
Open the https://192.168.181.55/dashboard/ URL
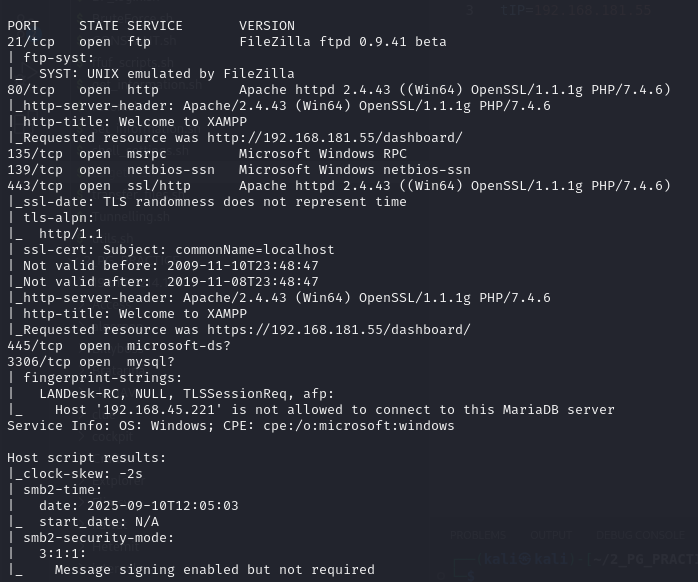(339, 330)
